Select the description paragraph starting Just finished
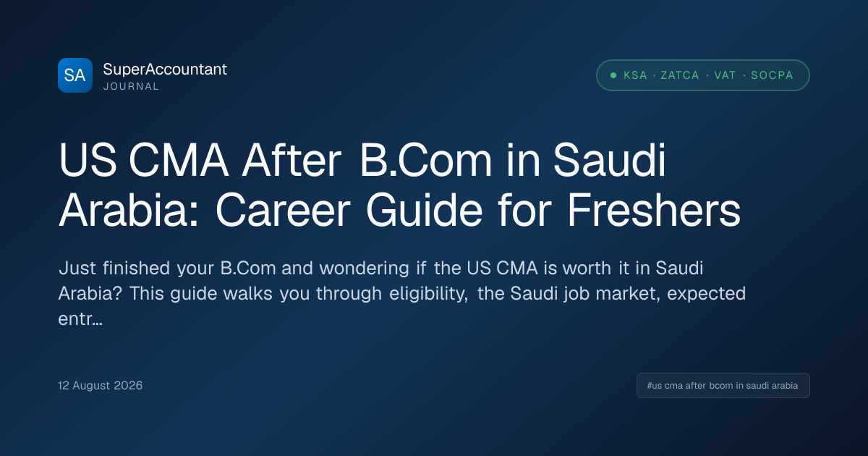Viewport: 868px width, 456px height. [x=403, y=293]
